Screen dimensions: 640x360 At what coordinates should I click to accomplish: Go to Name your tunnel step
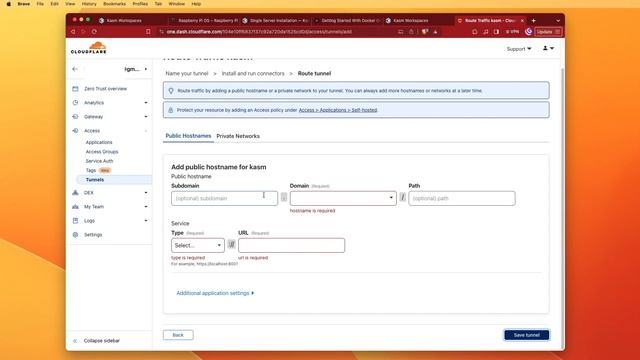(x=187, y=73)
